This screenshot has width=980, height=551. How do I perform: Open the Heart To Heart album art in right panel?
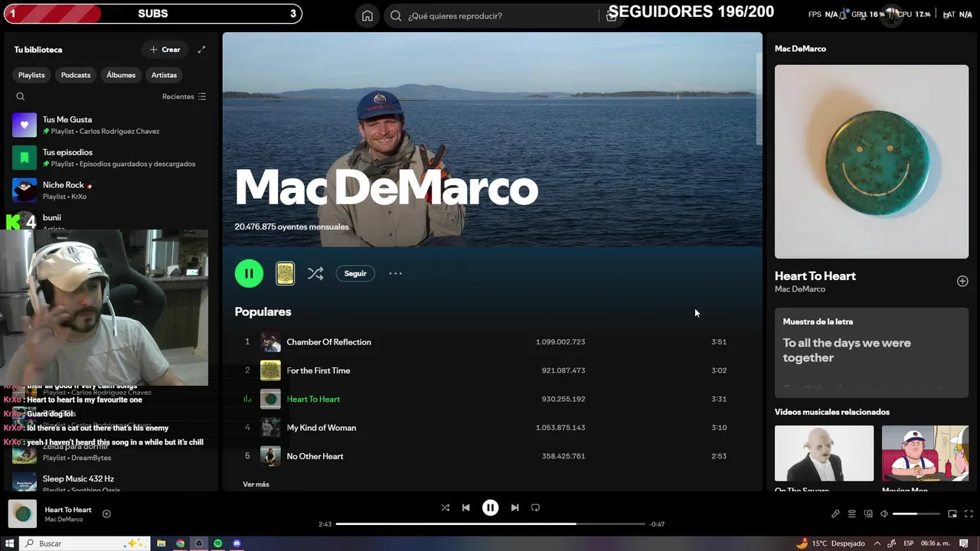[x=871, y=161]
